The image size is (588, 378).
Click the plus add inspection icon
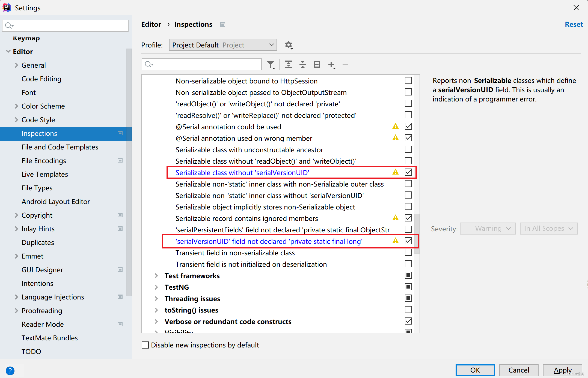coord(331,65)
